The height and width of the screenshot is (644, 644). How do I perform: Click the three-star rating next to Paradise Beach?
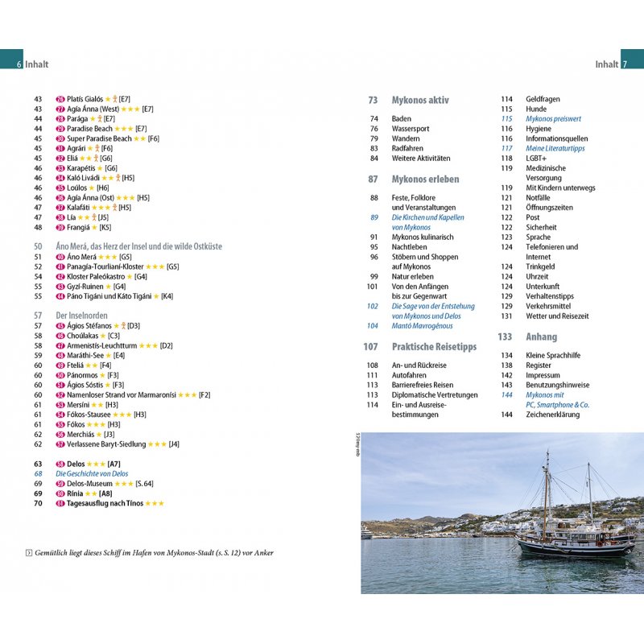point(124,129)
